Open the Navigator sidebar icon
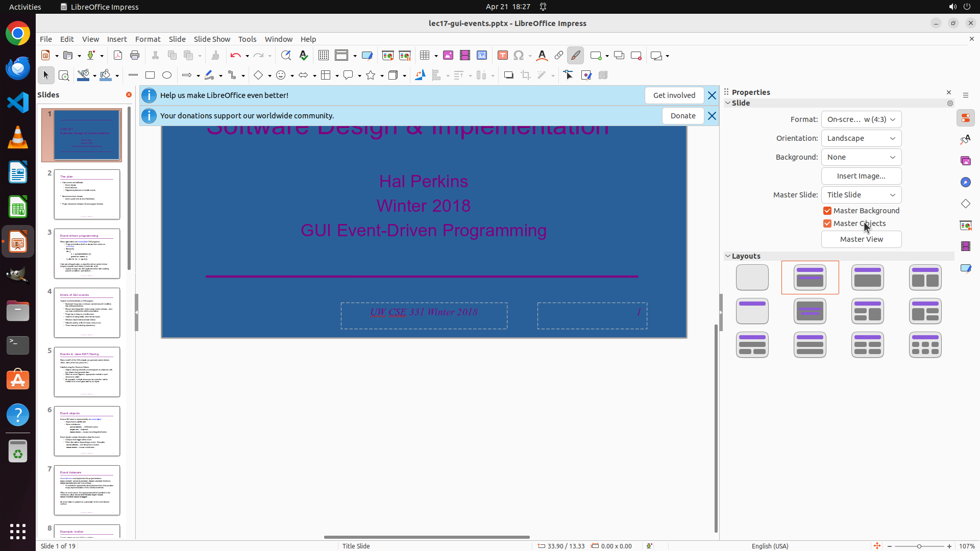 [x=965, y=183]
